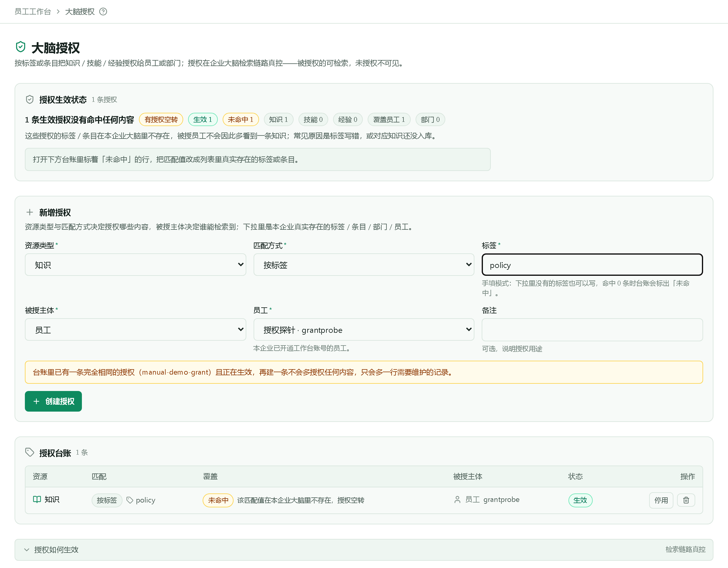Click the 未命中 badge in the ledger row

pyautogui.click(x=218, y=500)
